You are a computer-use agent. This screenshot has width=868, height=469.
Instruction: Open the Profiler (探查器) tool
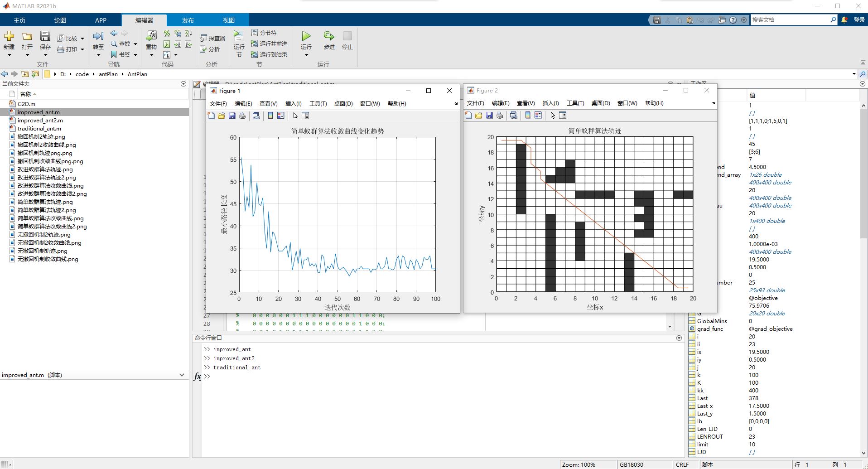[x=213, y=39]
